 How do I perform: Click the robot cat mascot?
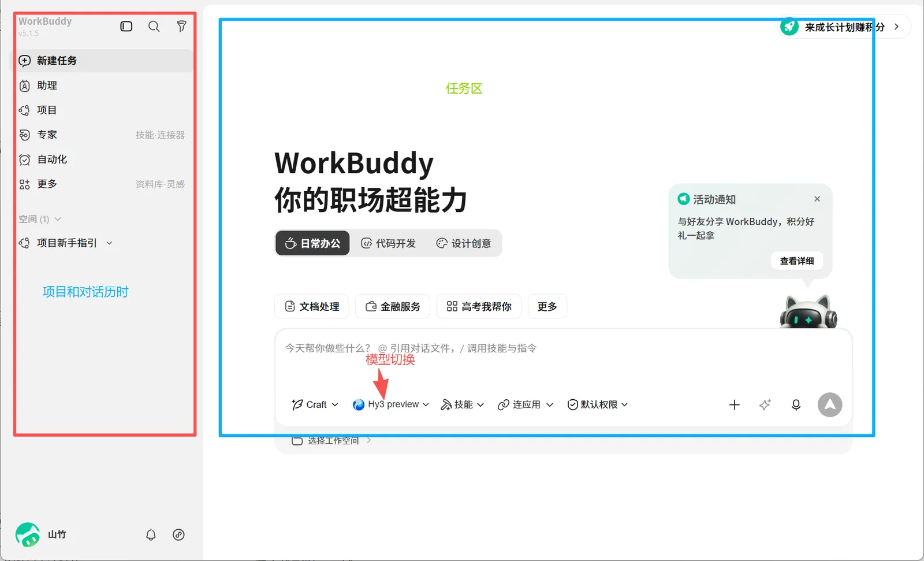tap(808, 311)
